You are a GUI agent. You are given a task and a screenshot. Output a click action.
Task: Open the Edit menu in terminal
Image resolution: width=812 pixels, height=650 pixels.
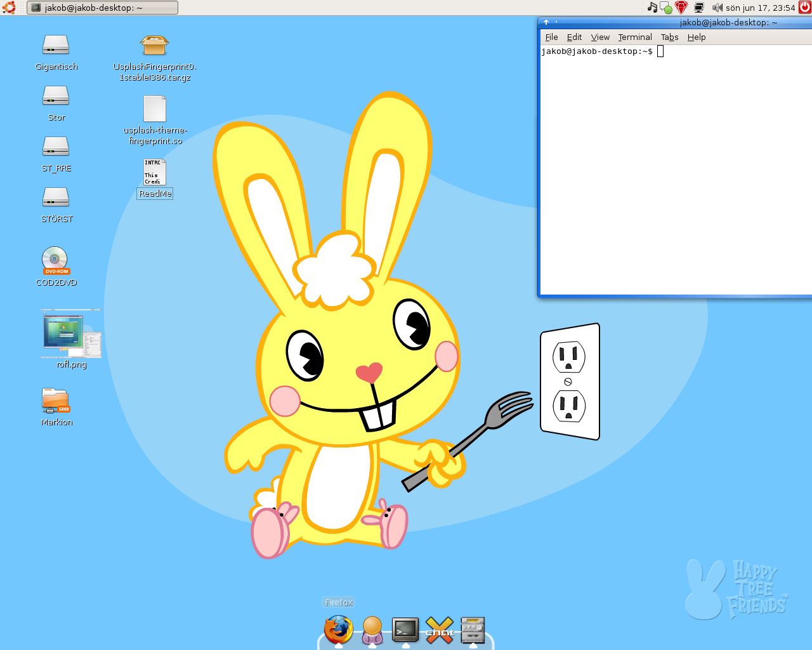point(574,37)
